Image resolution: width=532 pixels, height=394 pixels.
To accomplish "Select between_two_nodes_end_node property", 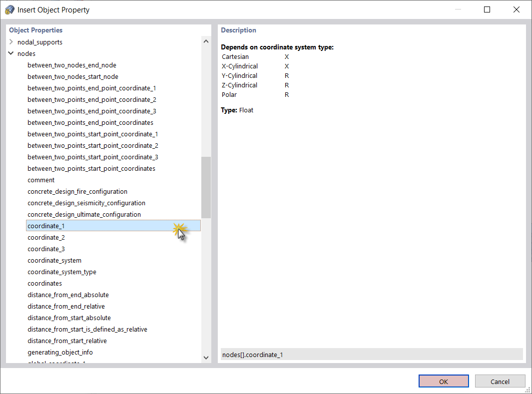I will coord(71,65).
